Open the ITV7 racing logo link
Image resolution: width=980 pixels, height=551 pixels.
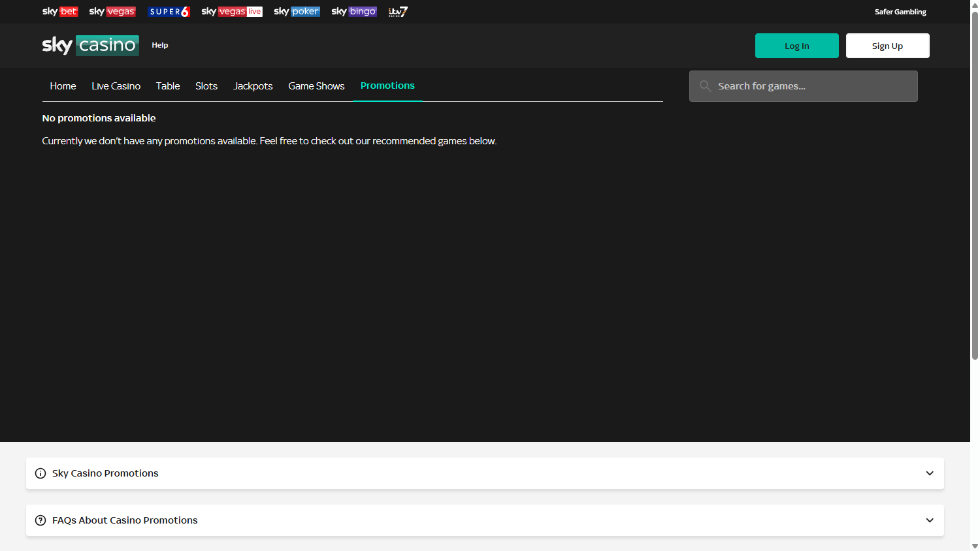click(x=398, y=12)
